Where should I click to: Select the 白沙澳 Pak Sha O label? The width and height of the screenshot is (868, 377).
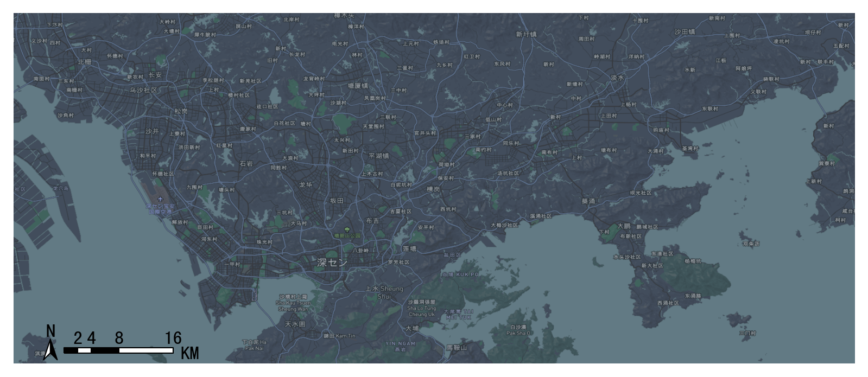518,330
